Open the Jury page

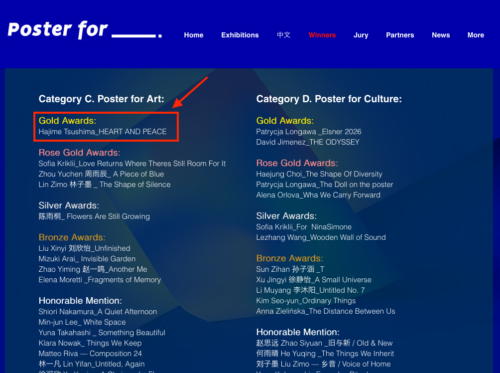(361, 35)
